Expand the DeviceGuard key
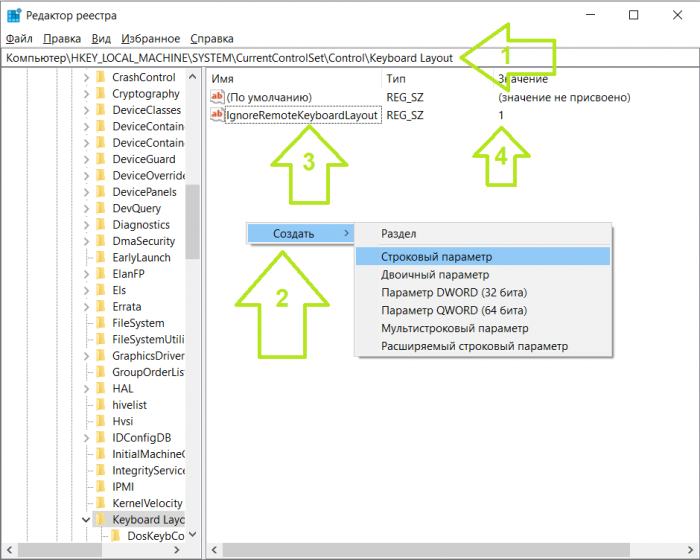The height and width of the screenshot is (560, 700). [x=86, y=159]
